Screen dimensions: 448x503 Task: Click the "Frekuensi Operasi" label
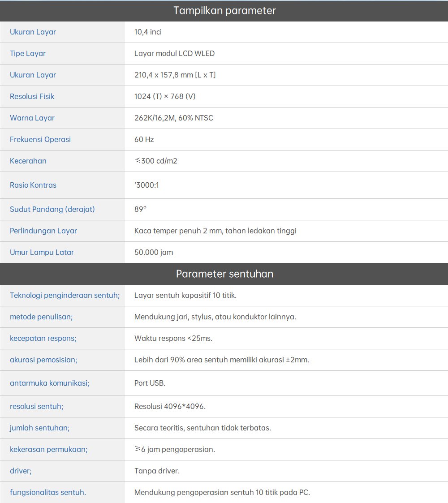click(x=40, y=139)
